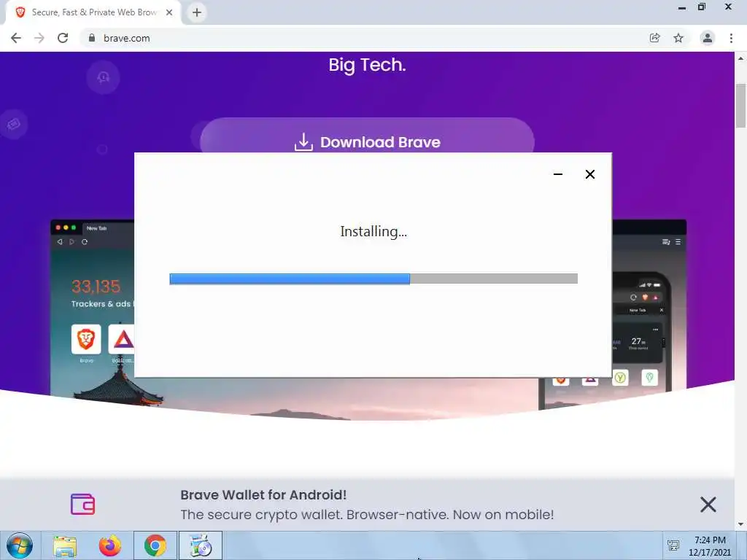Select the Secure, Fast & Private Web Browser tab
This screenshot has height=560, width=747.
93,12
